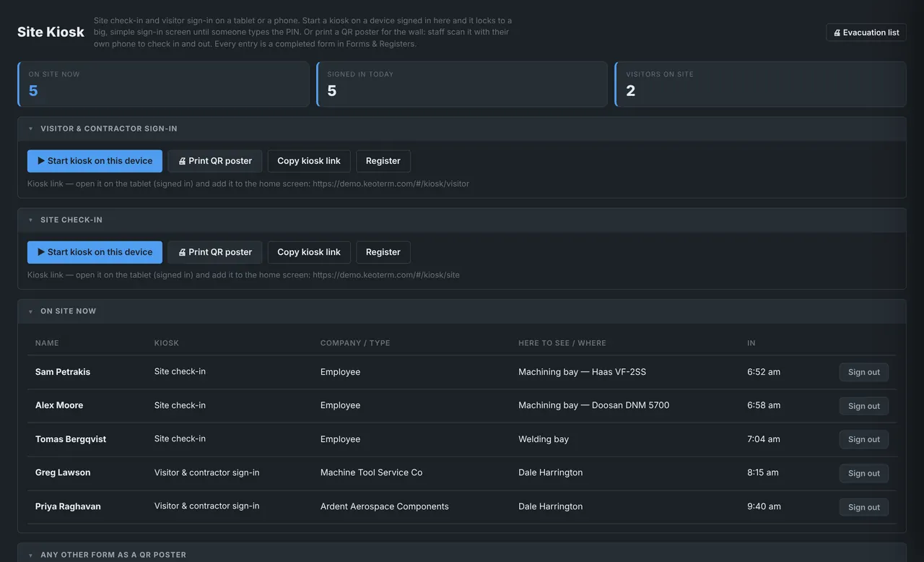Click the 8:15 am sign-in time
The image size is (924, 562).
pyautogui.click(x=763, y=472)
